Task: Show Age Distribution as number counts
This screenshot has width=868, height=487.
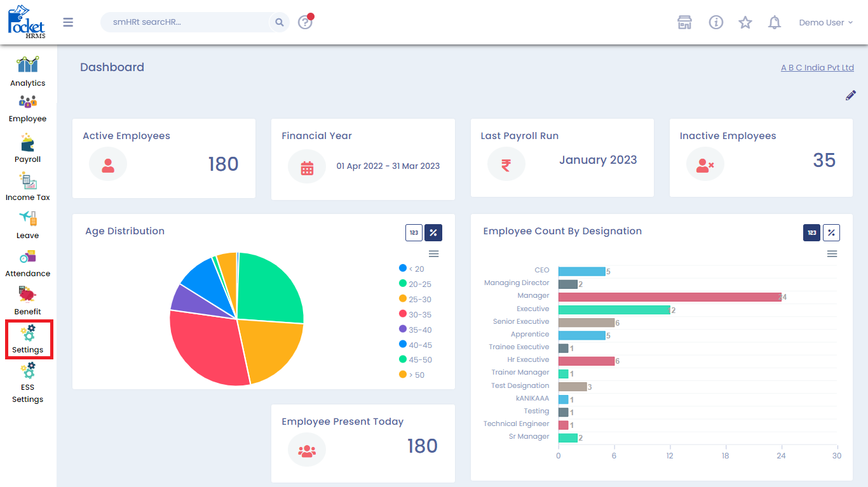Action: pyautogui.click(x=414, y=233)
